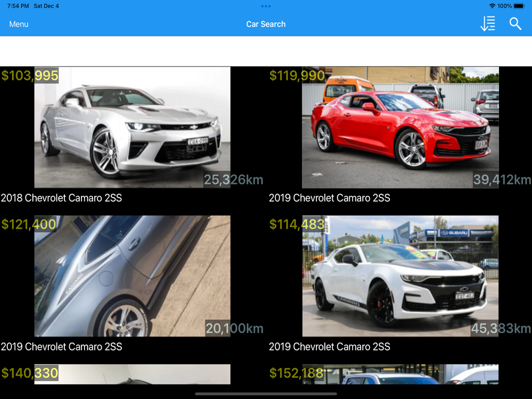Open 2019 Camaro 2SS title under red car
The image size is (532, 399).
(329, 198)
